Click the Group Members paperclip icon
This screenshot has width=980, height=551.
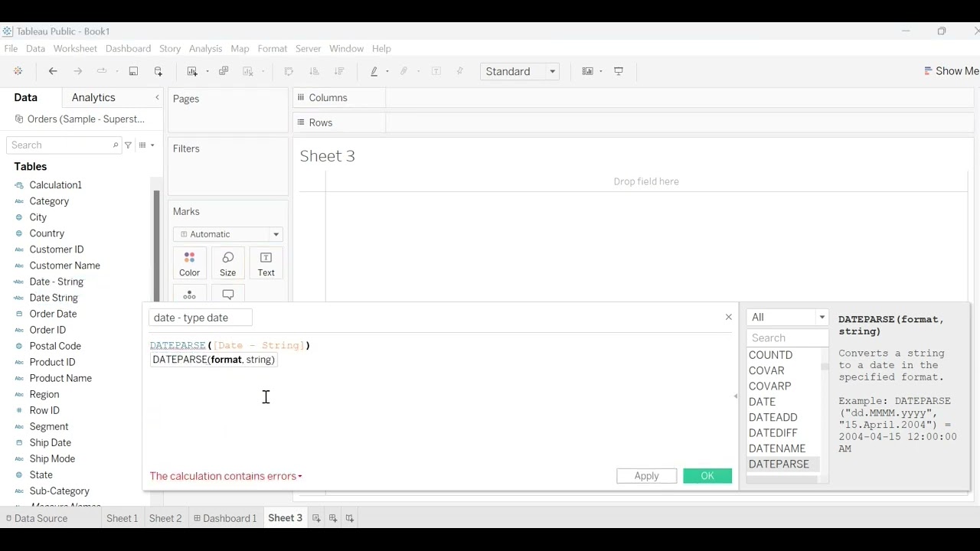[x=404, y=71]
